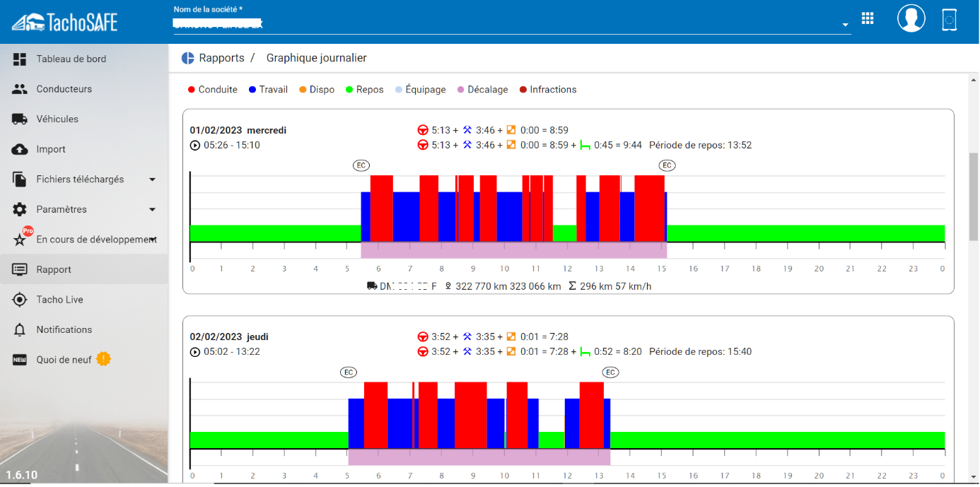Open the Nom de la société dropdown
Screen dimensions: 980x487
click(845, 25)
